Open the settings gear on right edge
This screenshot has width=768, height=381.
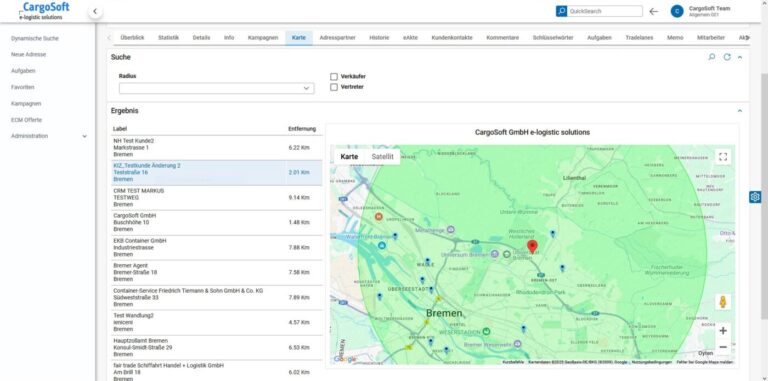click(755, 197)
